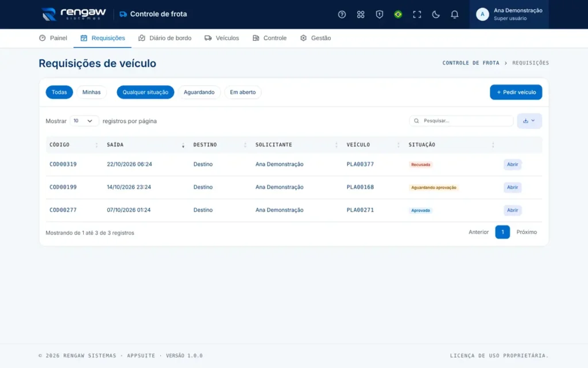Click vehicle plate PLA00168
Screen dimensions: 588x368
pos(360,187)
